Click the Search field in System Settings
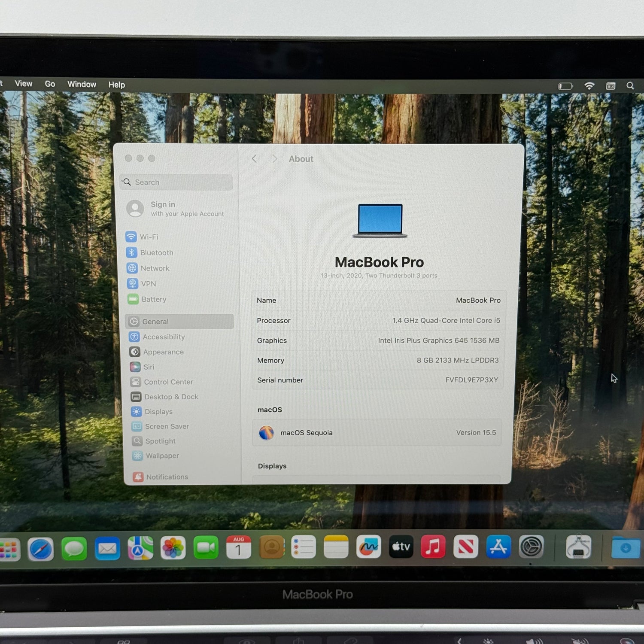Image resolution: width=644 pixels, height=644 pixels. [176, 182]
